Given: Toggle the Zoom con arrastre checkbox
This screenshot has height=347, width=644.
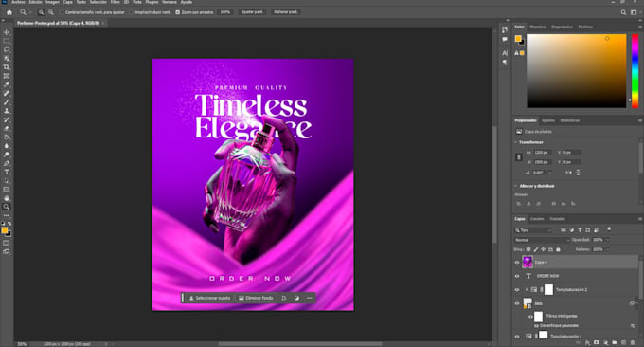Looking at the screenshot, I should [178, 12].
